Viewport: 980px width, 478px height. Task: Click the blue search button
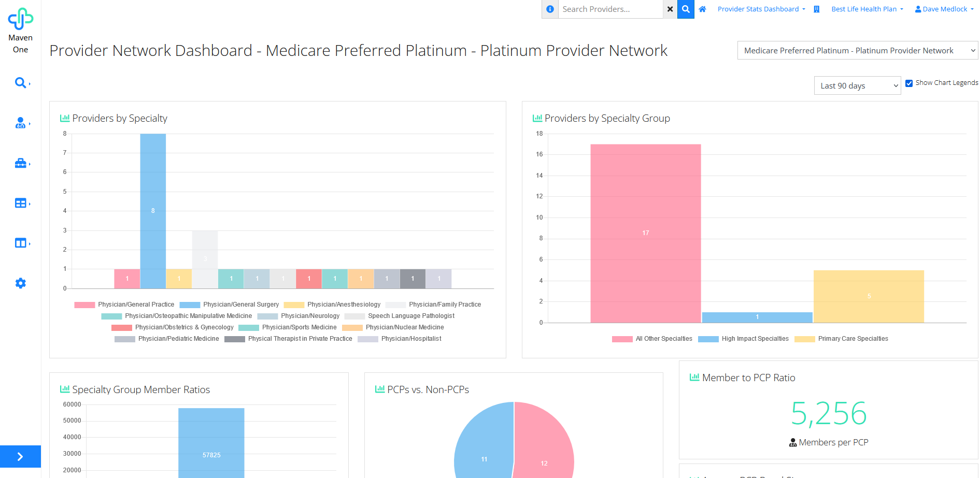[x=686, y=9]
